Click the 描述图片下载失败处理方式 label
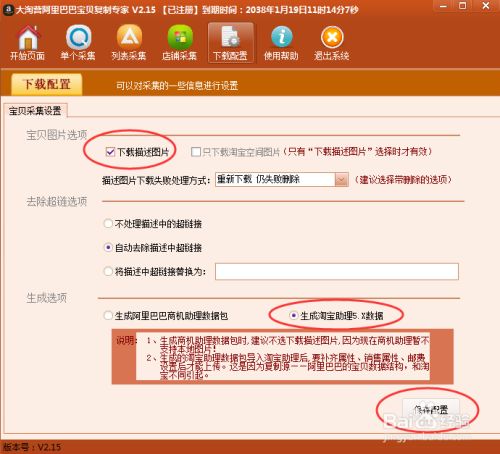500x454 pixels. point(156,181)
